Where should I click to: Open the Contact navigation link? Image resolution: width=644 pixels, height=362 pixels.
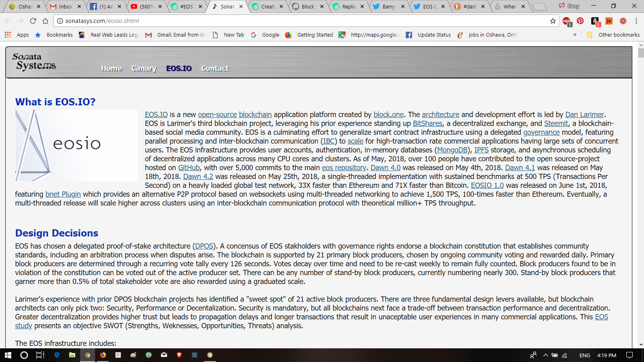click(x=215, y=68)
